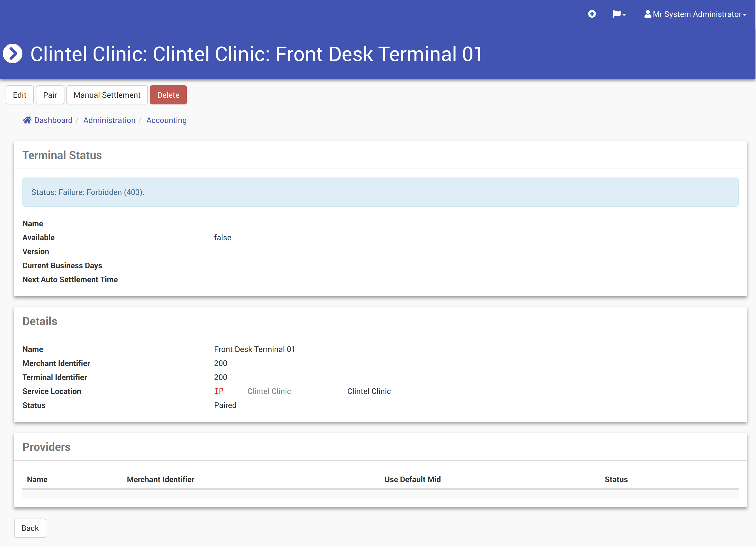756x546 pixels.
Task: Click the home icon in breadcrumb
Action: pyautogui.click(x=27, y=120)
